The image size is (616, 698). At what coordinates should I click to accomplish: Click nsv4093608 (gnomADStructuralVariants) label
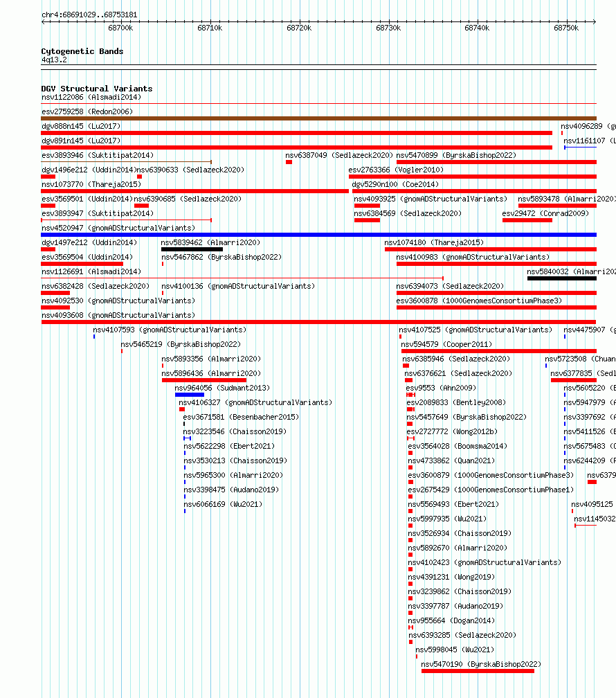click(118, 315)
